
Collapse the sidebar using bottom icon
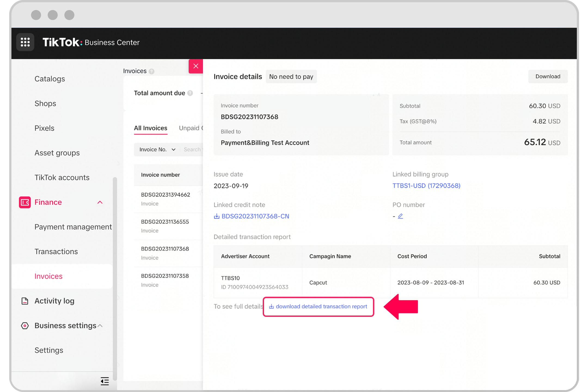(x=105, y=381)
